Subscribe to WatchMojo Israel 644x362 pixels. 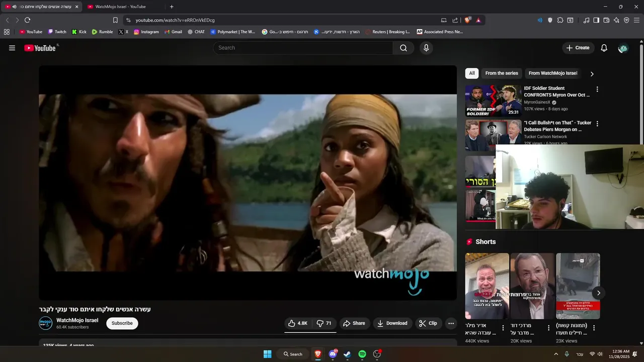(122, 323)
